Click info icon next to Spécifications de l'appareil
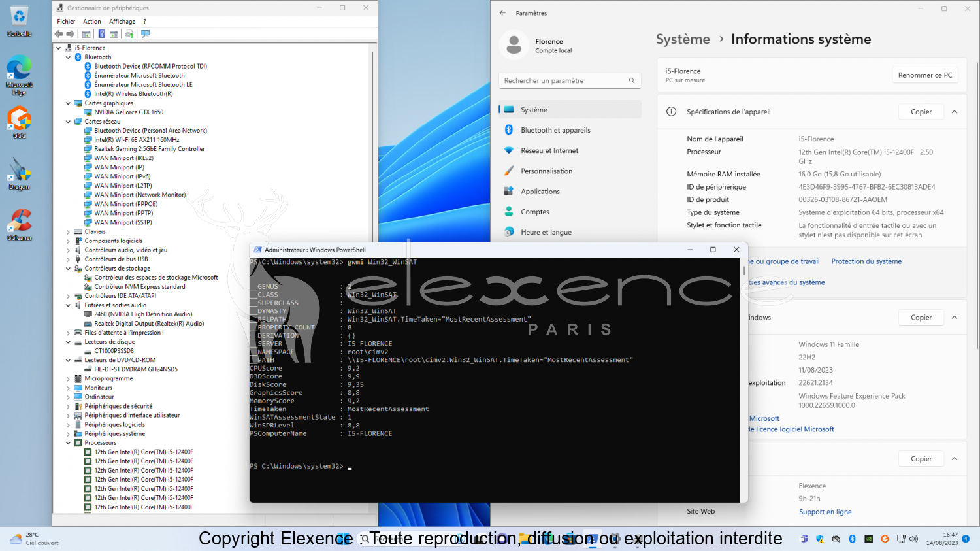This screenshot has height=551, width=980. [671, 112]
